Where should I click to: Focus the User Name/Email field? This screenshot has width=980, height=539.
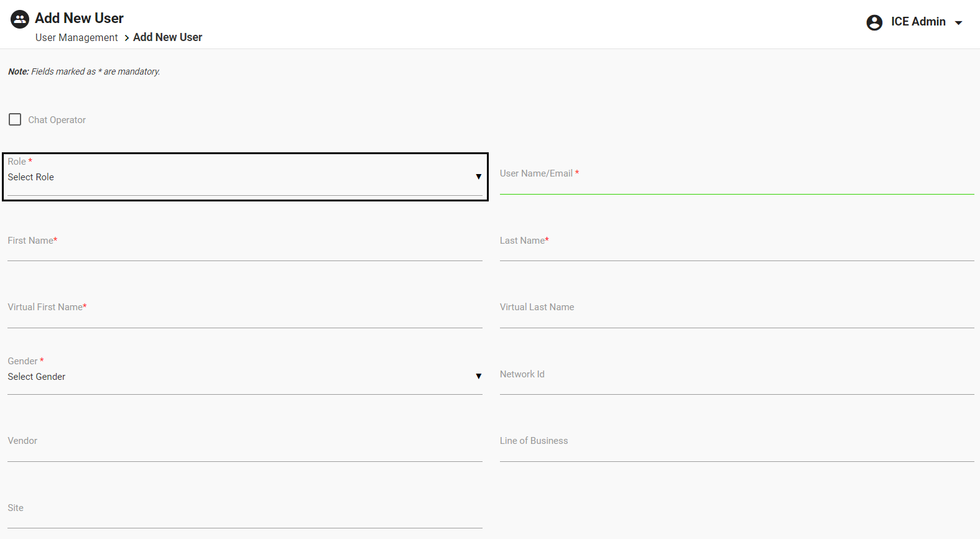(736, 183)
